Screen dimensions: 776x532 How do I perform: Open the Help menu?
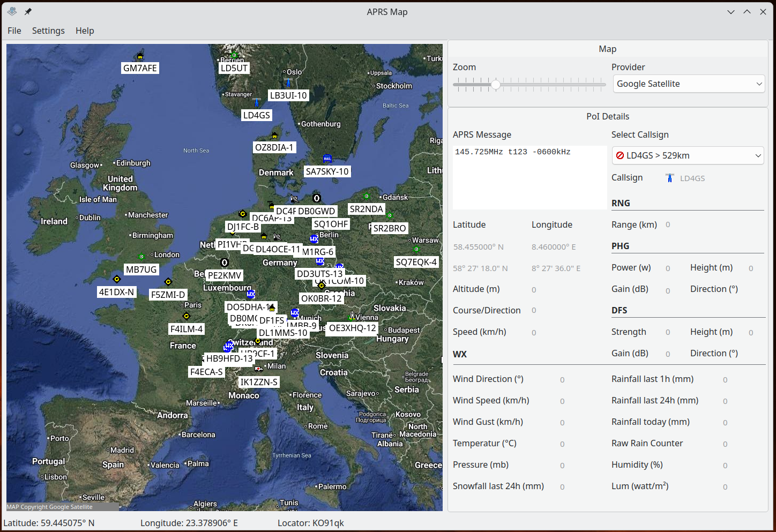[85, 31]
